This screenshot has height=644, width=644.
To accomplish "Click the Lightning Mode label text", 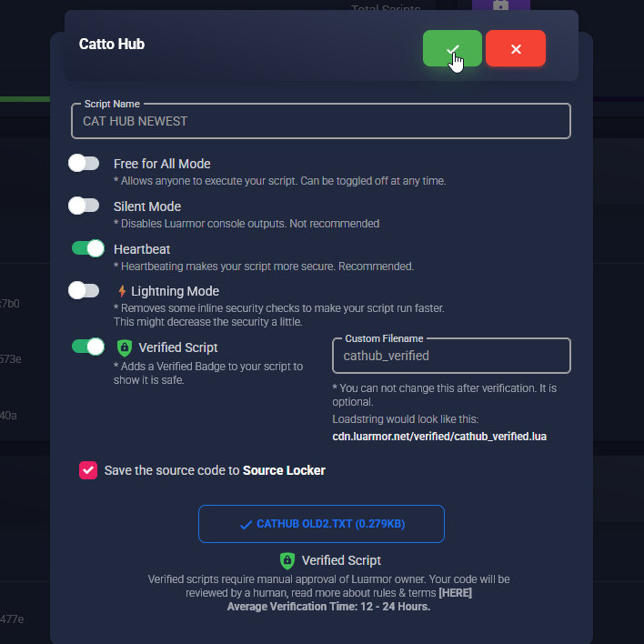I will pos(175,291).
